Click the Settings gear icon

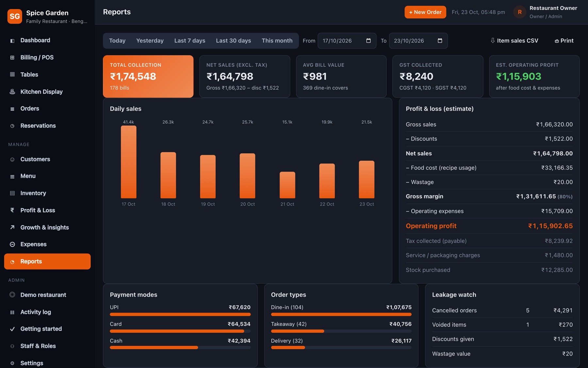pyautogui.click(x=12, y=363)
